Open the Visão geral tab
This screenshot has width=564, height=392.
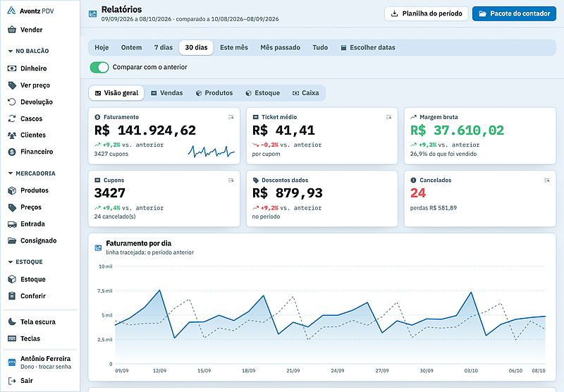[116, 93]
